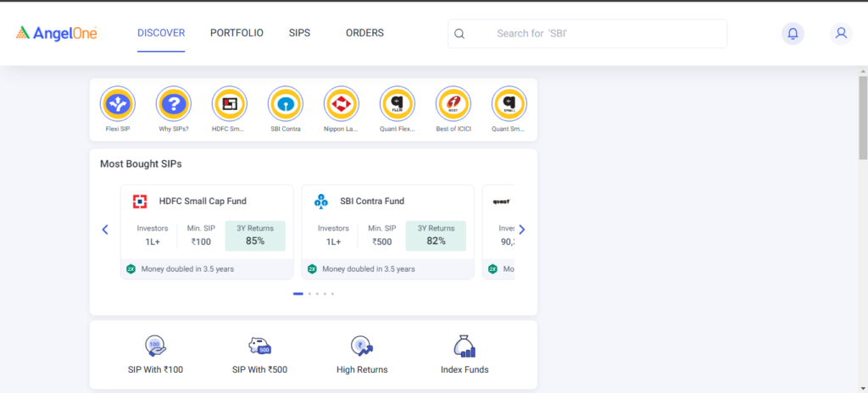Open the ORDERS tab

point(364,33)
